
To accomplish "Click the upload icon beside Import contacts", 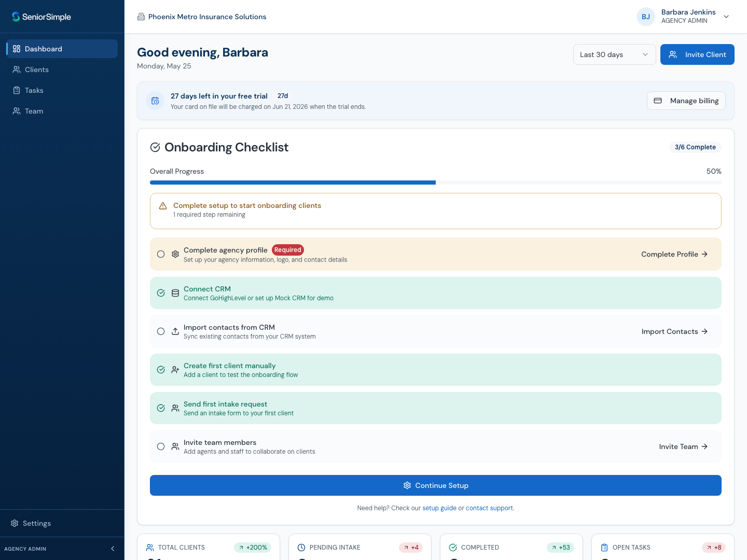I will pyautogui.click(x=175, y=331).
